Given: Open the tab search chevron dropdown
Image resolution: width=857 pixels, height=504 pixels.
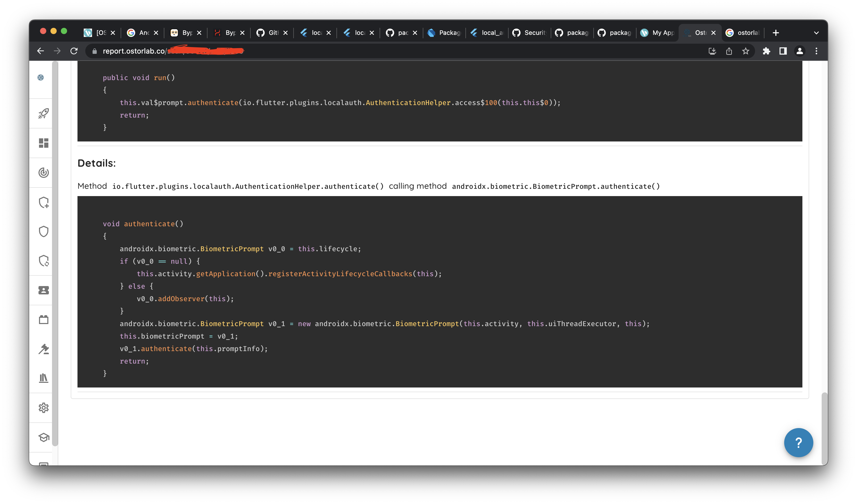Looking at the screenshot, I should click(x=816, y=33).
